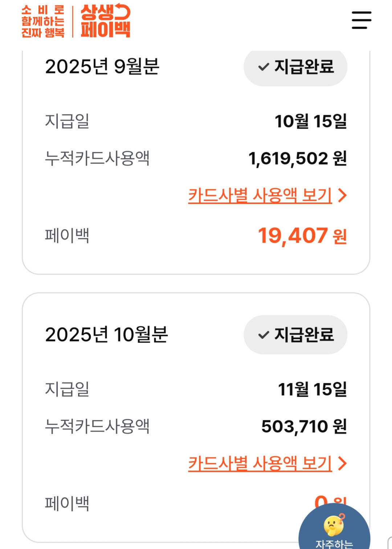This screenshot has width=392, height=549.
Task: Click checkmark icon in September 지급완료 badge
Action: [264, 67]
